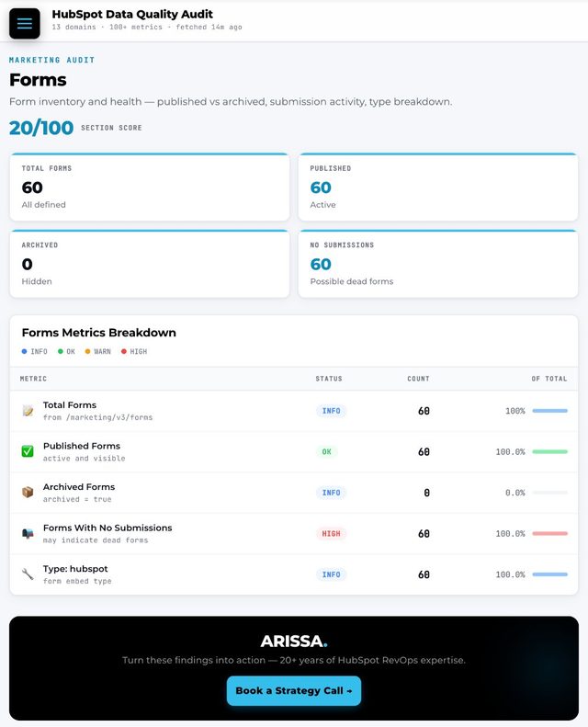588x727 pixels.
Task: Click the METRIC column header
Action: (33, 379)
